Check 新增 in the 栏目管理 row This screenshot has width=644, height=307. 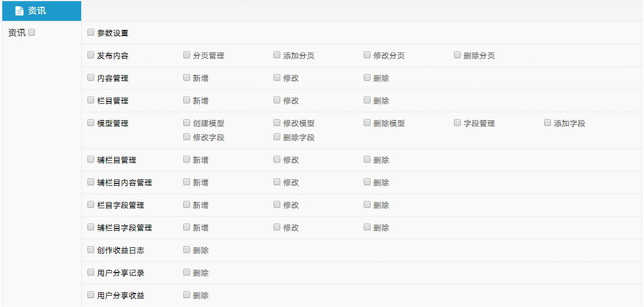(187, 100)
